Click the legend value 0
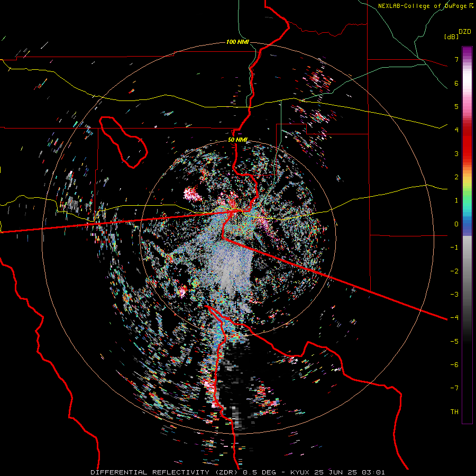This screenshot has height=476, width=476. tap(456, 224)
